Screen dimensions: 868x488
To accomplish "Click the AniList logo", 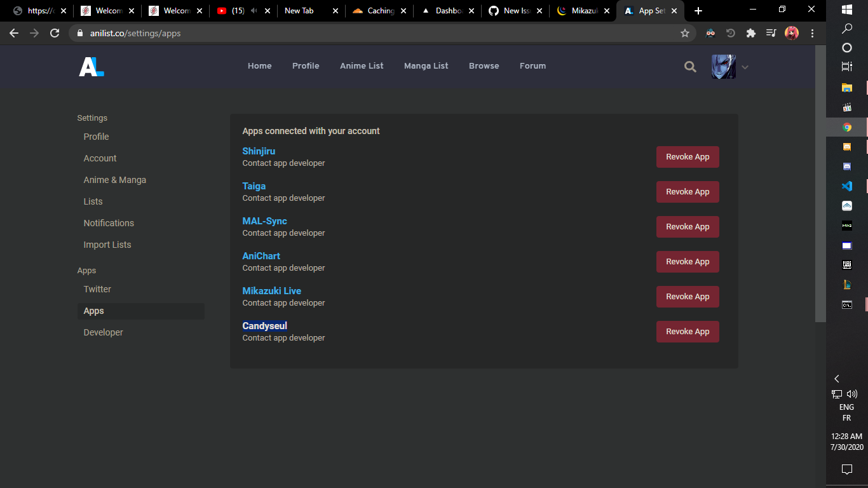I will [x=91, y=66].
